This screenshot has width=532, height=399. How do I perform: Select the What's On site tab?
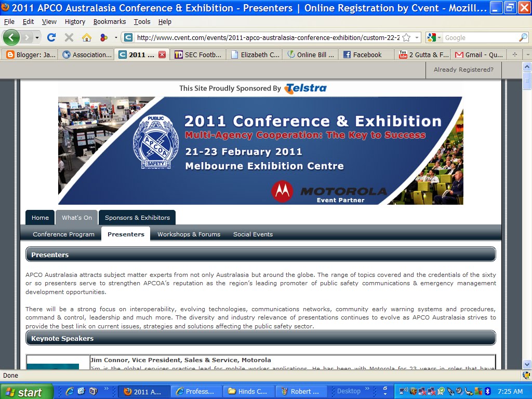coord(77,218)
